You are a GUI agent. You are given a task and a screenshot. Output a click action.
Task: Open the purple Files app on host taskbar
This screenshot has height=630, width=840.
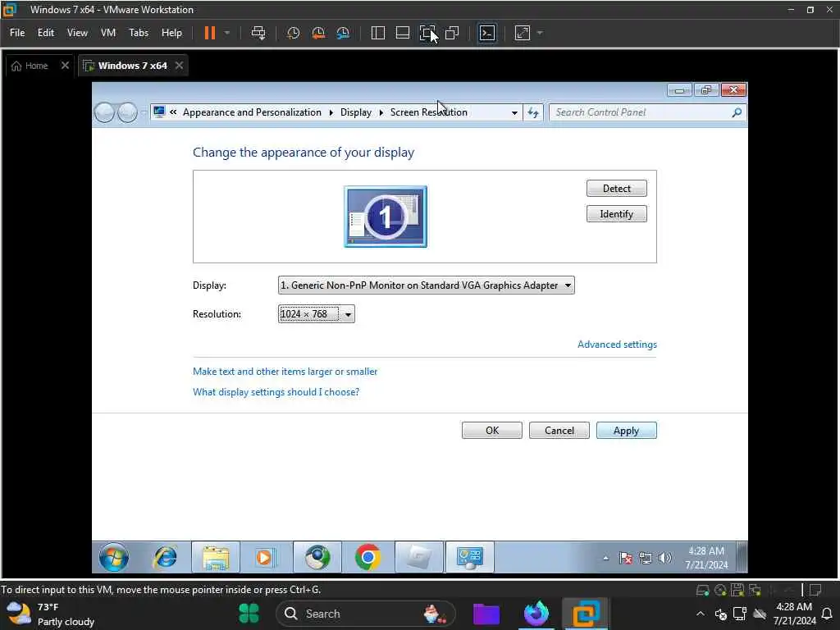click(x=486, y=614)
